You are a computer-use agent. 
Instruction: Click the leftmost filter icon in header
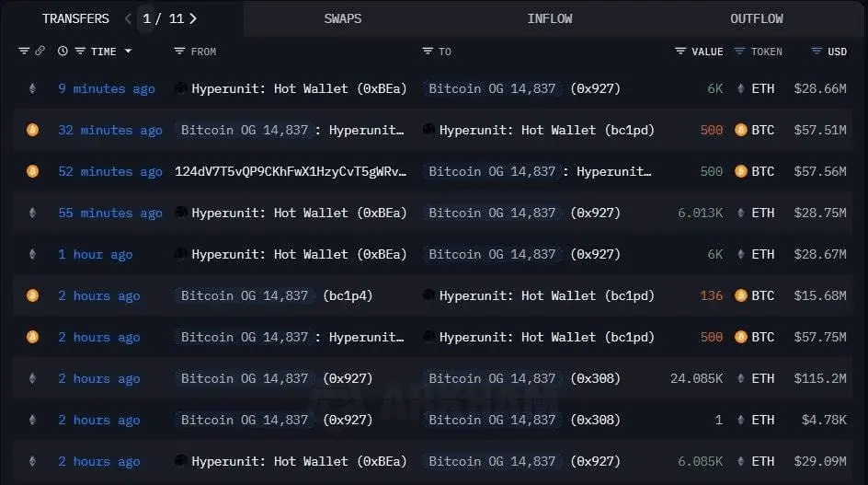coord(23,51)
